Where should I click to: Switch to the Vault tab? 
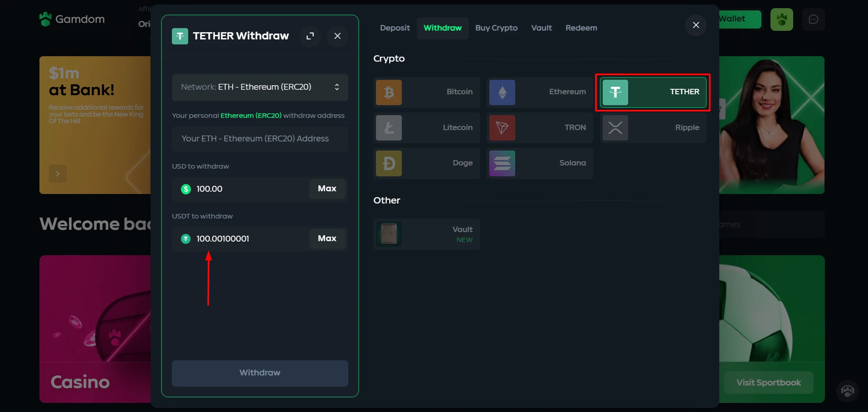pos(541,28)
